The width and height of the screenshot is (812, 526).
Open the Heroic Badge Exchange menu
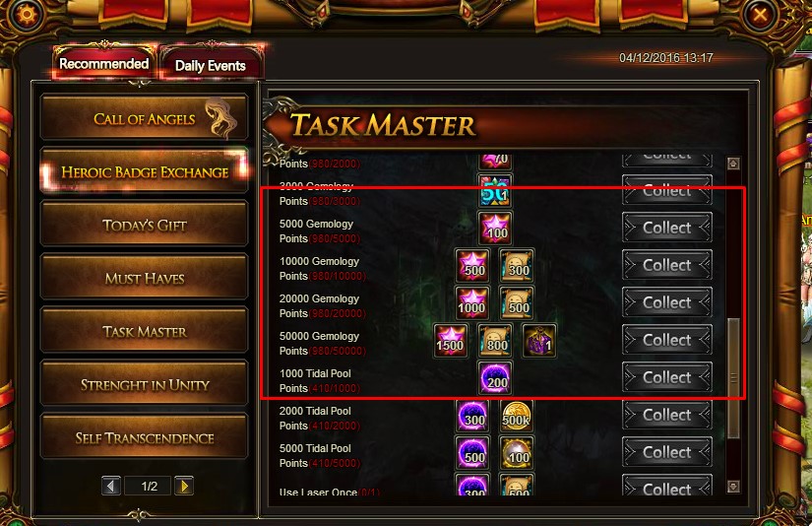(x=145, y=171)
